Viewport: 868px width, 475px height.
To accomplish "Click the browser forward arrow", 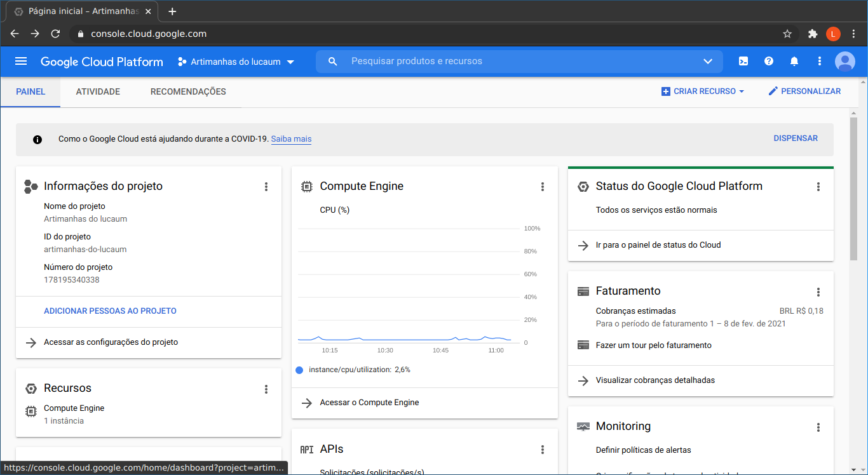I will 35,34.
